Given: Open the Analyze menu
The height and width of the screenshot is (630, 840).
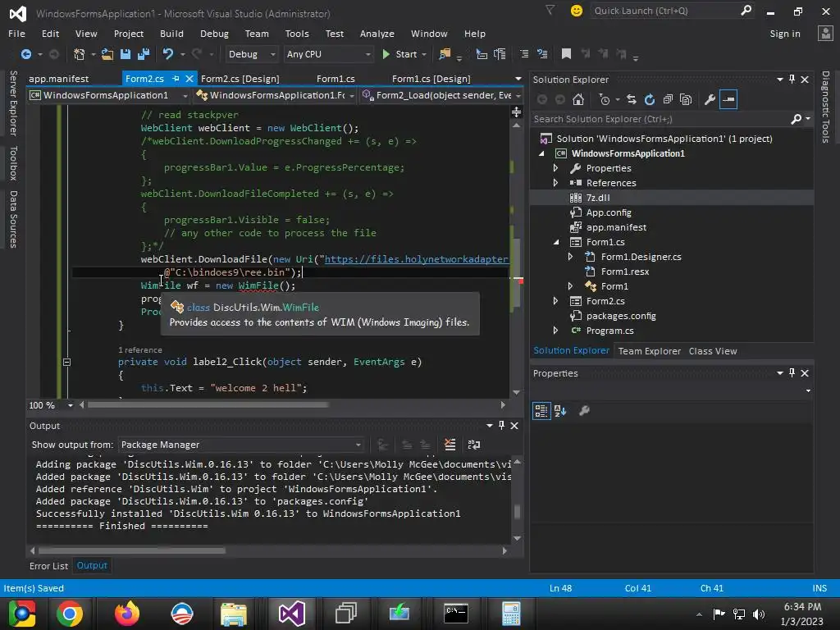Looking at the screenshot, I should (x=377, y=33).
